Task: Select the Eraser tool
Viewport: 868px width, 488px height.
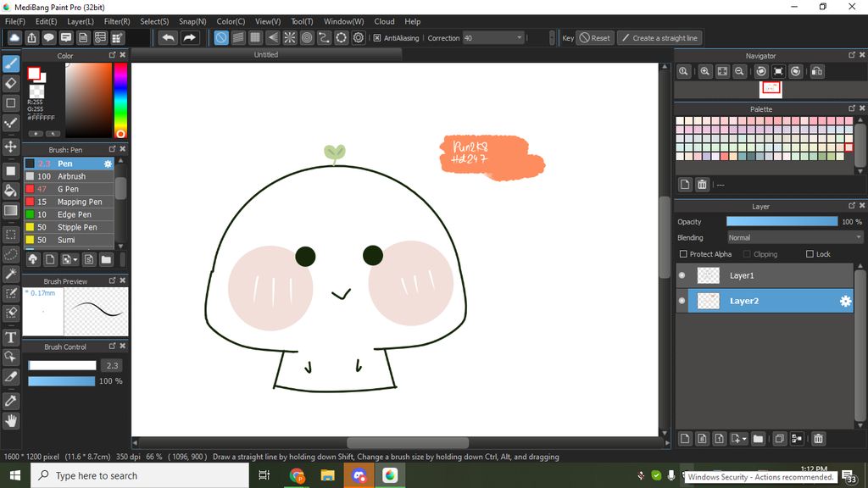Action: tap(11, 83)
